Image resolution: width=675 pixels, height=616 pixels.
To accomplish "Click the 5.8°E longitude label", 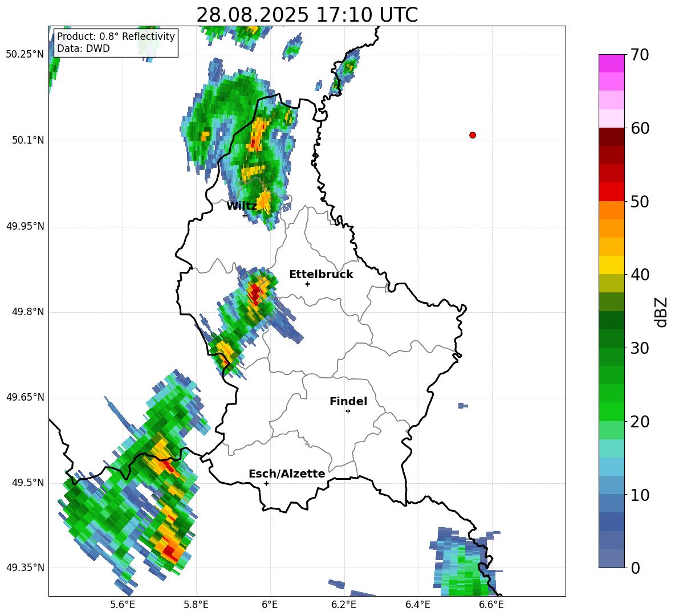I will point(196,605).
